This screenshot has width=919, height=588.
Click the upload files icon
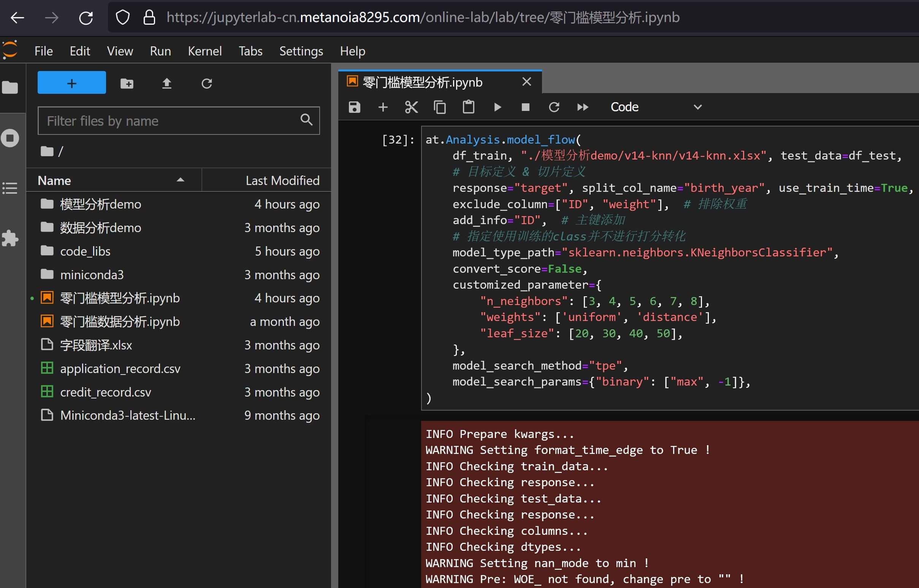[166, 83]
